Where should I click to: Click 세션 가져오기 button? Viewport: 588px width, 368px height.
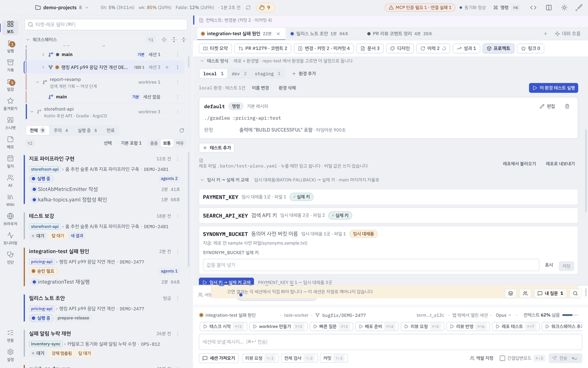click(218, 358)
